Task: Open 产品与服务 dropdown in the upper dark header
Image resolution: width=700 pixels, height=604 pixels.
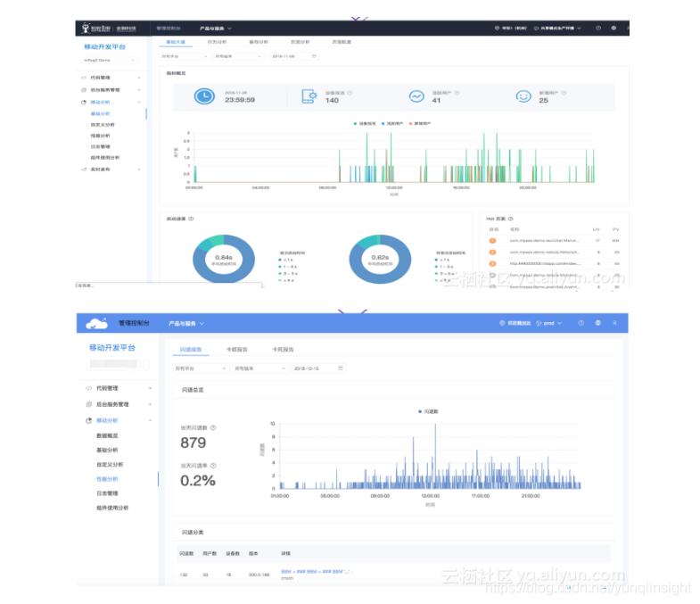Action: click(x=216, y=29)
